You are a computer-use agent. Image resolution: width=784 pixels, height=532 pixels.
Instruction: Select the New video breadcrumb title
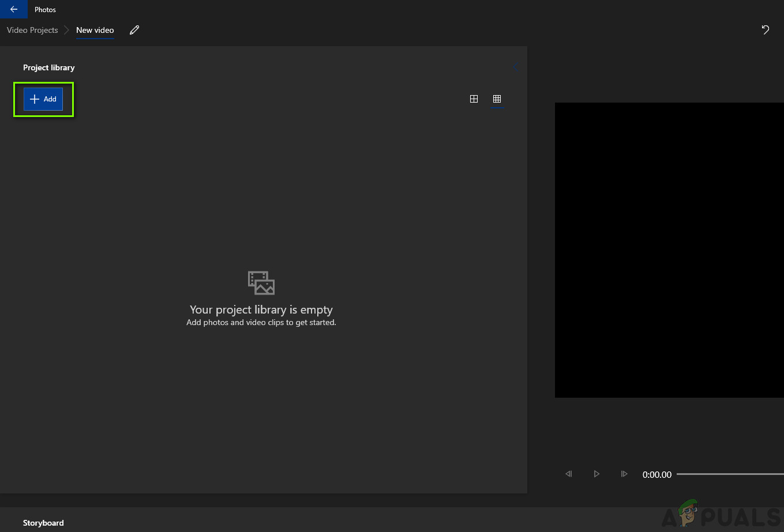pos(95,30)
